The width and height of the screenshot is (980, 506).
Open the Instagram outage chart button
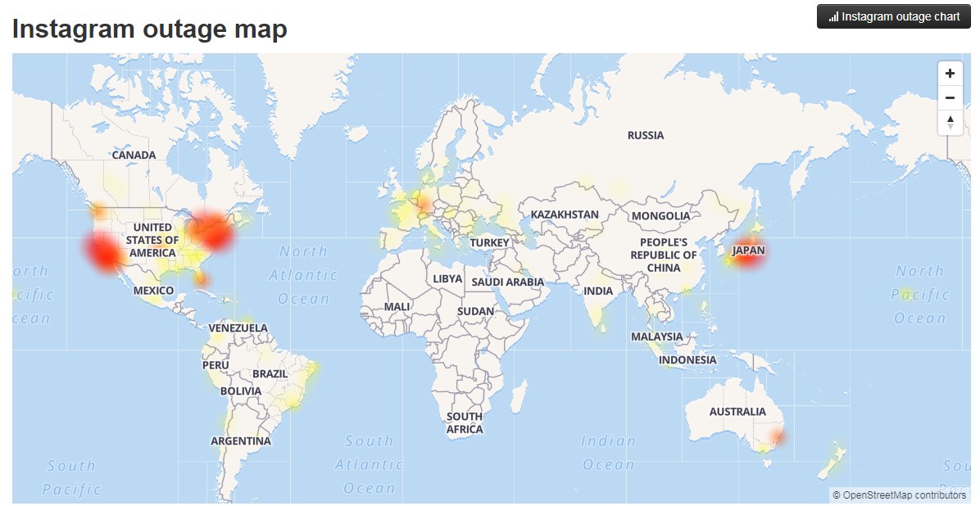pyautogui.click(x=894, y=17)
